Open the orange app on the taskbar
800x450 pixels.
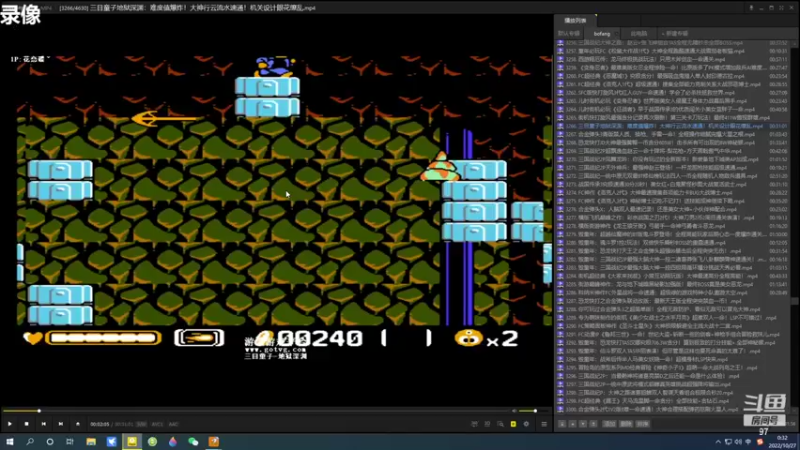click(x=214, y=441)
